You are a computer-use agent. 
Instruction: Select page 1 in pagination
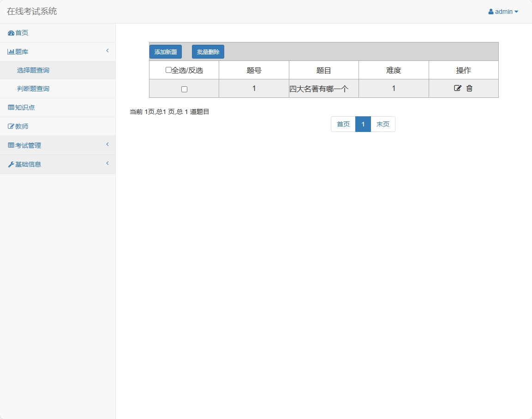pyautogui.click(x=363, y=124)
